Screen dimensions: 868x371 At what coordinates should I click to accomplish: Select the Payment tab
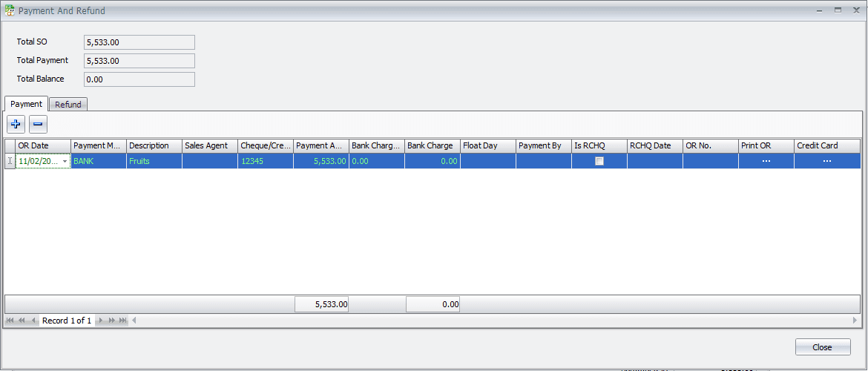point(26,104)
